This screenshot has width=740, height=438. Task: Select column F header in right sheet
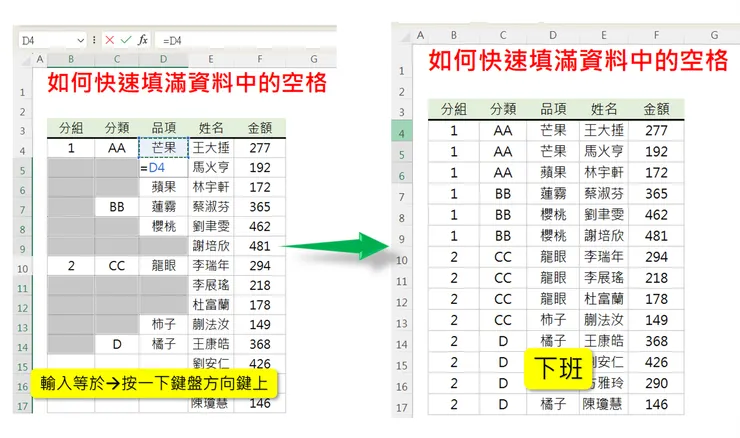656,35
